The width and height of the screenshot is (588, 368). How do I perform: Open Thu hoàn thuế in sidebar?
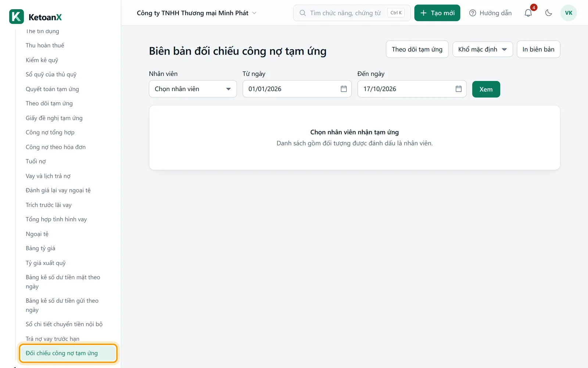(45, 45)
